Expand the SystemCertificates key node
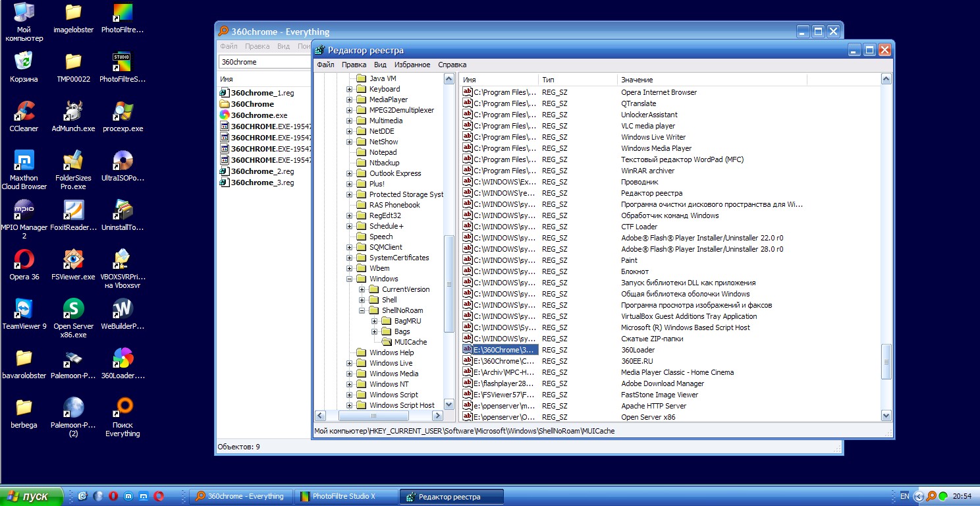The width and height of the screenshot is (980, 506). point(350,258)
